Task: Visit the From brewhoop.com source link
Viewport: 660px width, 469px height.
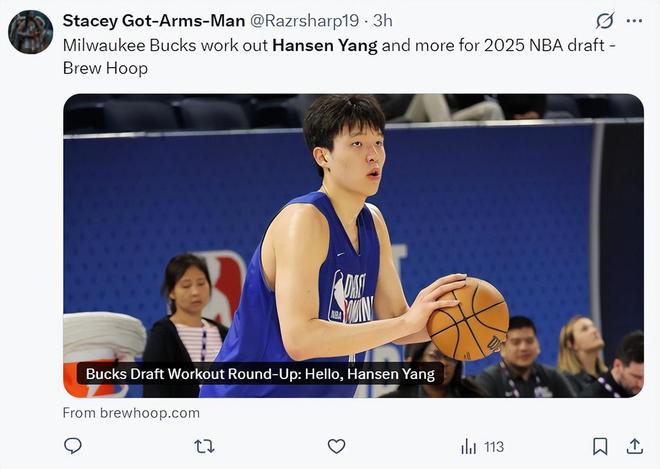Action: 131,413
